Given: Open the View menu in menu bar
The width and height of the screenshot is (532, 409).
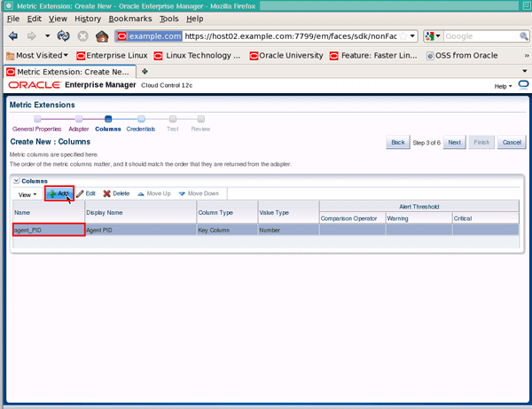Looking at the screenshot, I should click(x=58, y=19).
